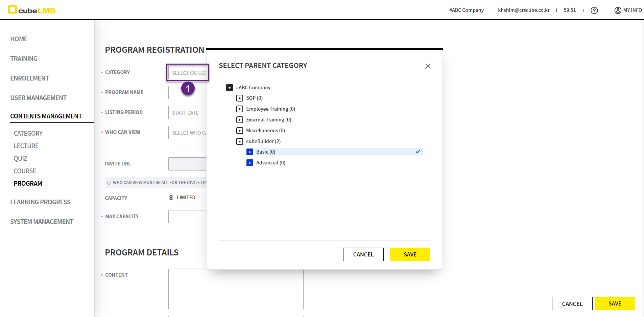Click CANCEL in the category dialog

[x=363, y=254]
